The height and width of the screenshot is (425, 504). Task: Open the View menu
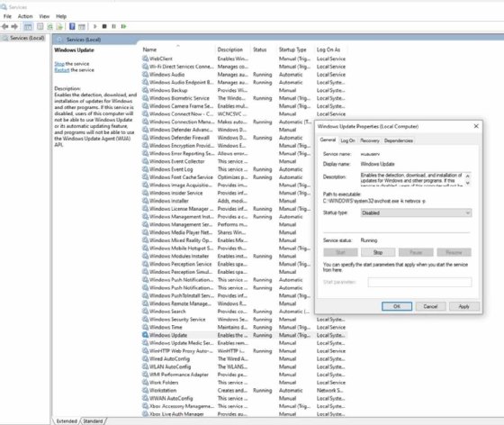44,16
